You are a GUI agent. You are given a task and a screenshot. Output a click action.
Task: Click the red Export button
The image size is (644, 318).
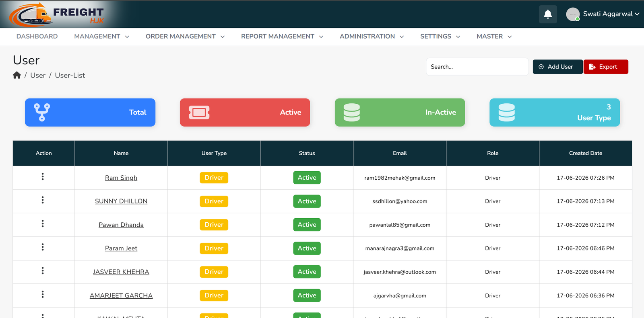(x=606, y=67)
